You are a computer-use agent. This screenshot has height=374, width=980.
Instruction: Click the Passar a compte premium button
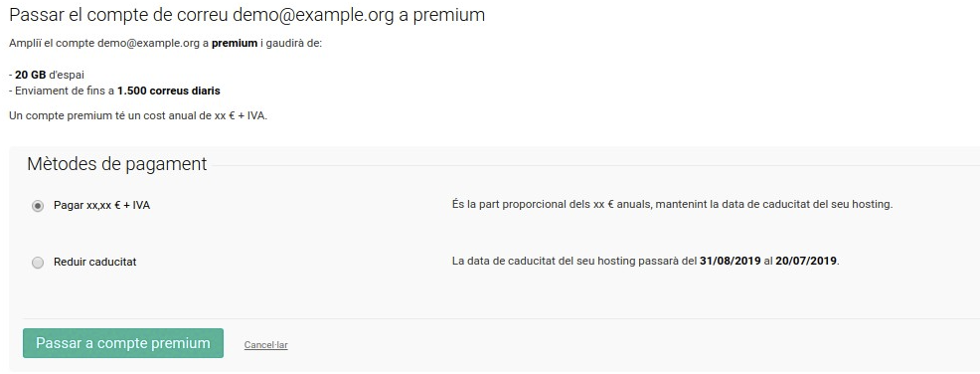point(123,343)
